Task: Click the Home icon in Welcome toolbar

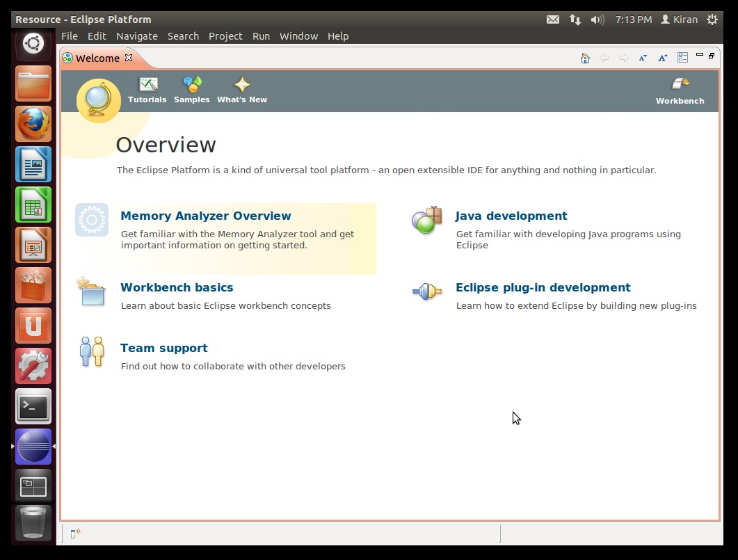Action: 585,58
